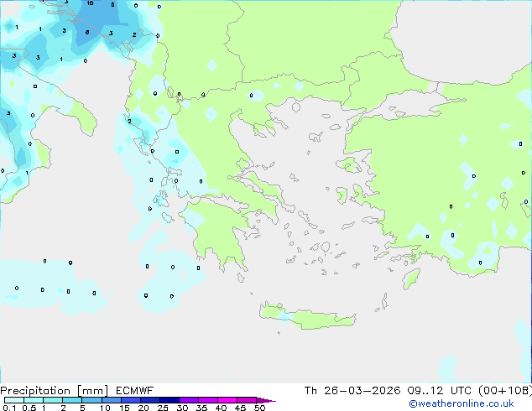
Task: Click the legend arrow tip beyond 50
Action: [x=266, y=400]
